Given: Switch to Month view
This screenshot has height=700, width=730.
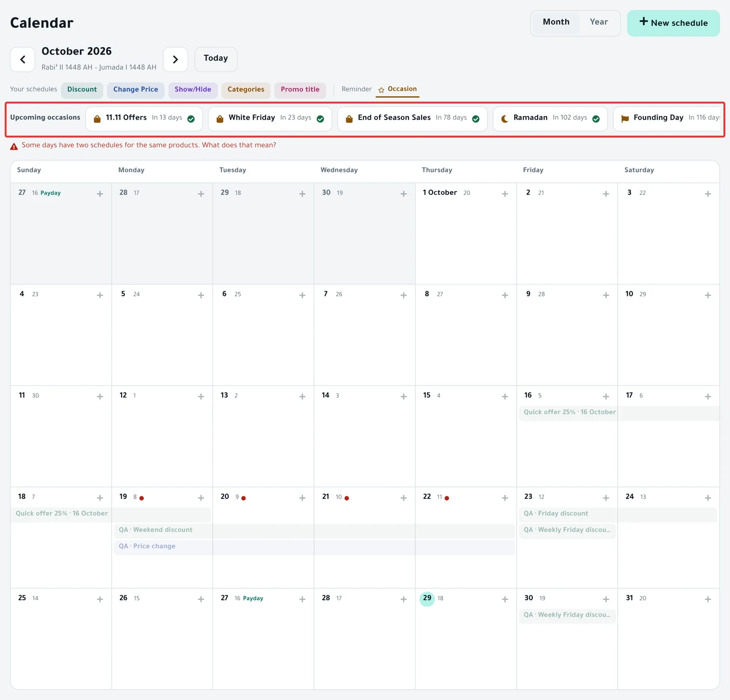Looking at the screenshot, I should click(x=556, y=22).
